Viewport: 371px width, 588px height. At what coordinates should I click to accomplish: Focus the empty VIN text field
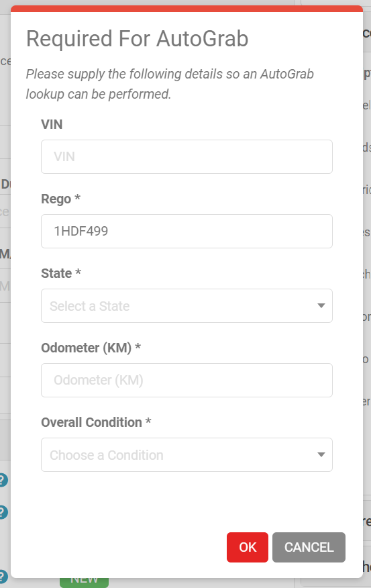187,157
